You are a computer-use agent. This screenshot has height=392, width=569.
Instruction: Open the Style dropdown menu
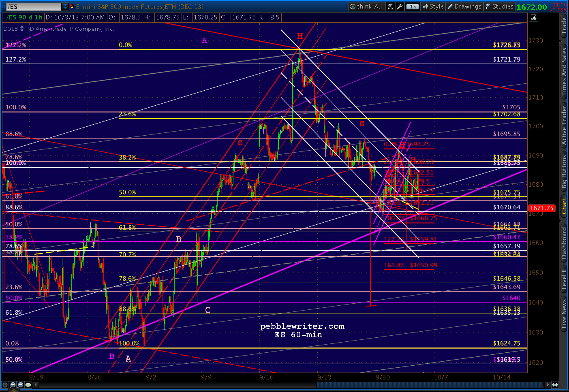(433, 6)
